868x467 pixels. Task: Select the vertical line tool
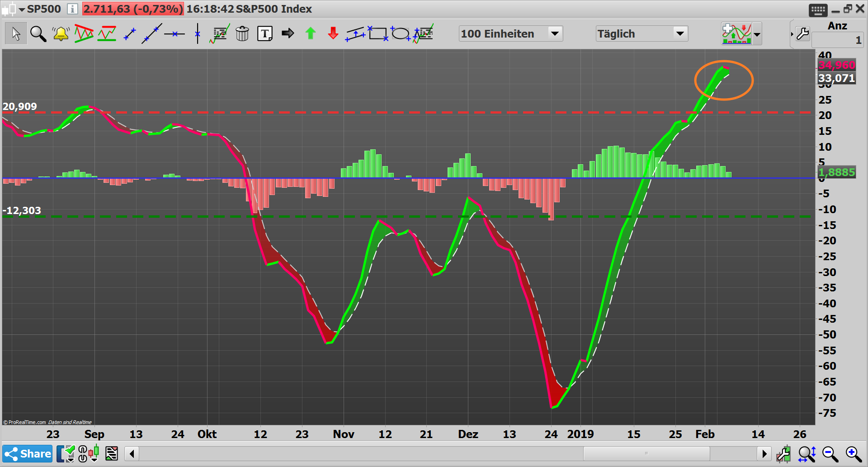point(198,33)
